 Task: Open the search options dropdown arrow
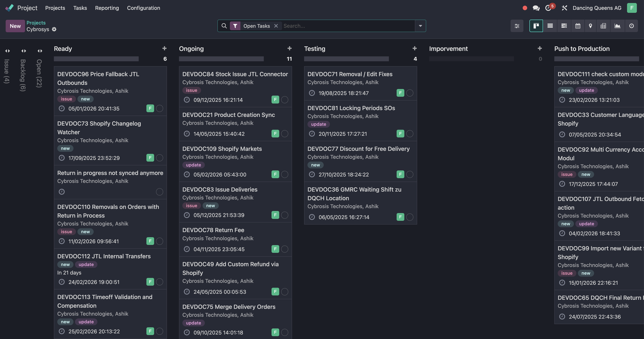[x=420, y=26]
